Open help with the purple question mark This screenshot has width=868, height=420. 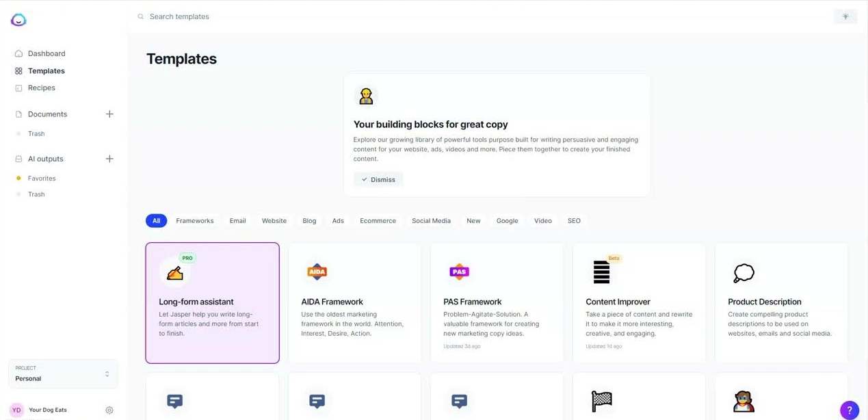(850, 410)
